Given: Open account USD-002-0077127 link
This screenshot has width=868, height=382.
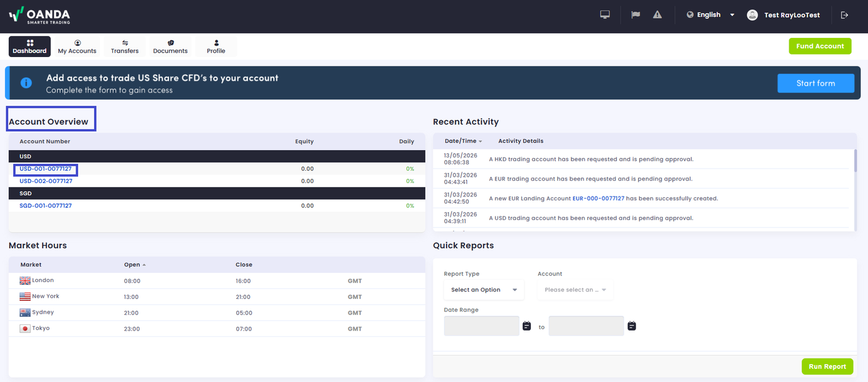Looking at the screenshot, I should click(x=46, y=181).
